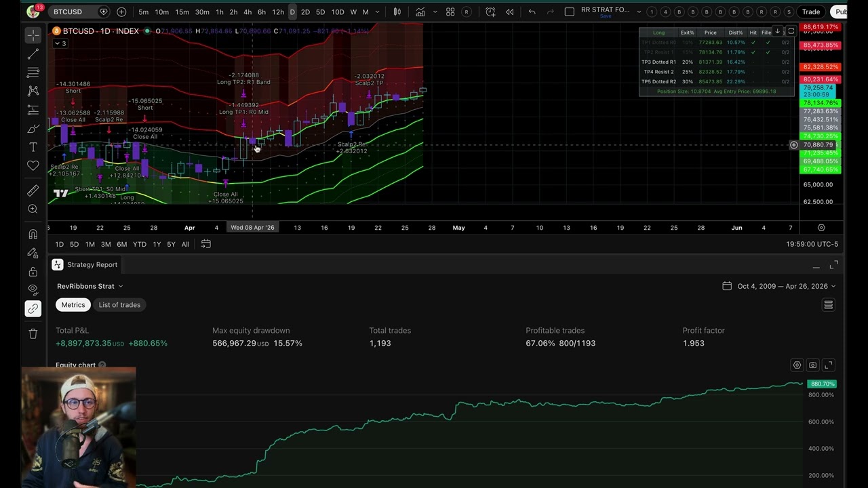Screen dimensions: 868x488
Task: Switch to the 5m timeframe
Action: 144,12
